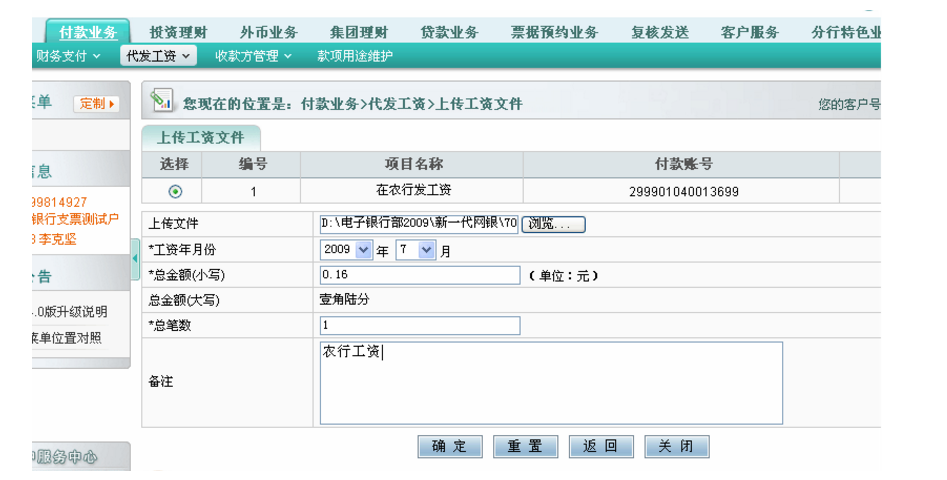Click the 返回 back button
947x480 pixels.
click(601, 446)
